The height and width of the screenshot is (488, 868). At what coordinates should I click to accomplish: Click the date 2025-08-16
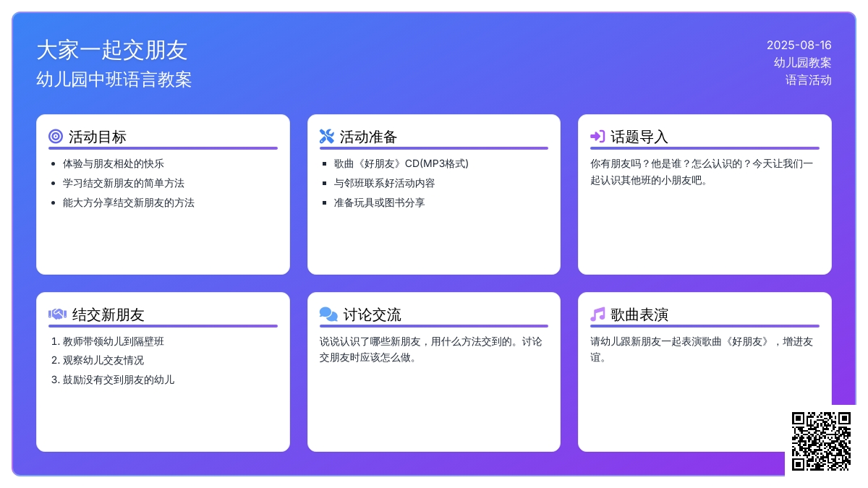(799, 45)
